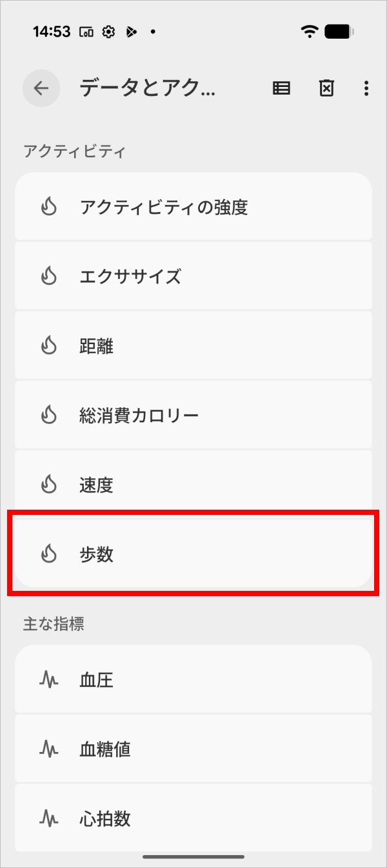Viewport: 387px width, 868px height.
Task: Open the list view icon in header
Action: pos(281,88)
